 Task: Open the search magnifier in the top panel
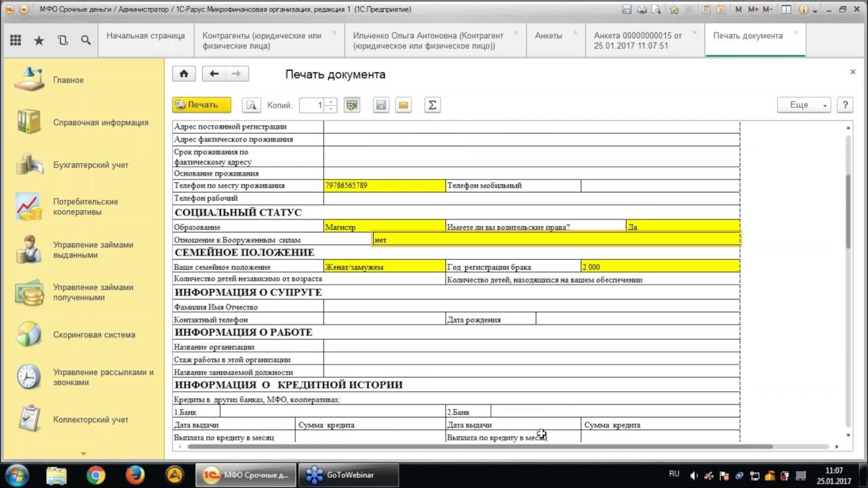point(86,41)
